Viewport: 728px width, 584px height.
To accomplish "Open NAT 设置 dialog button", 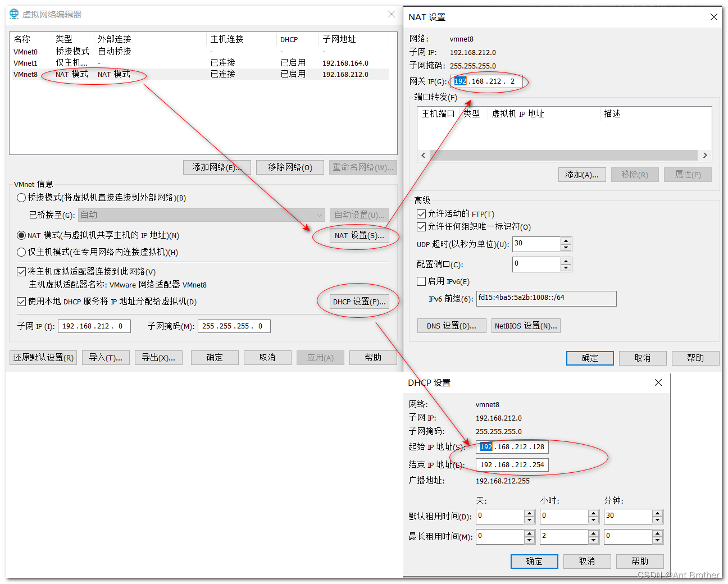I will pos(360,235).
